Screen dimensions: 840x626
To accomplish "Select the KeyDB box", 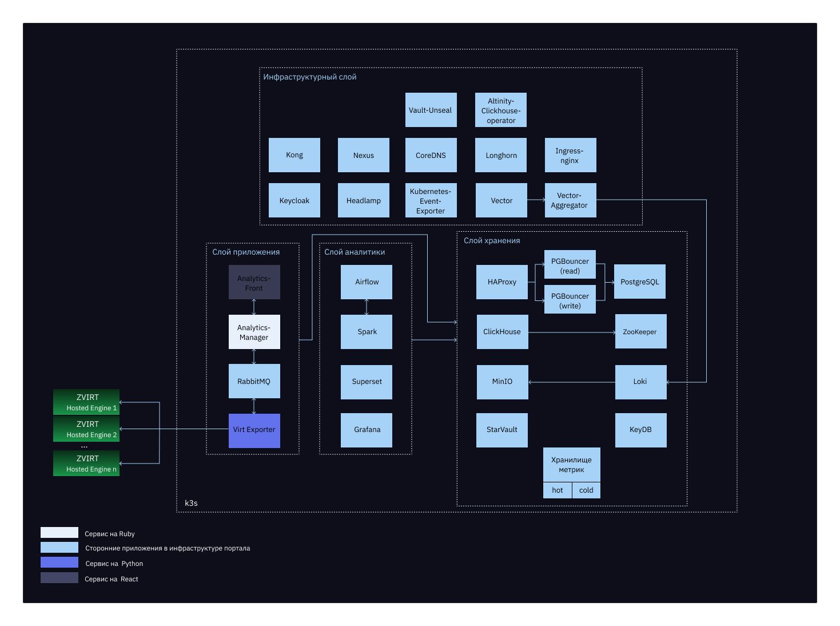I will coord(640,430).
